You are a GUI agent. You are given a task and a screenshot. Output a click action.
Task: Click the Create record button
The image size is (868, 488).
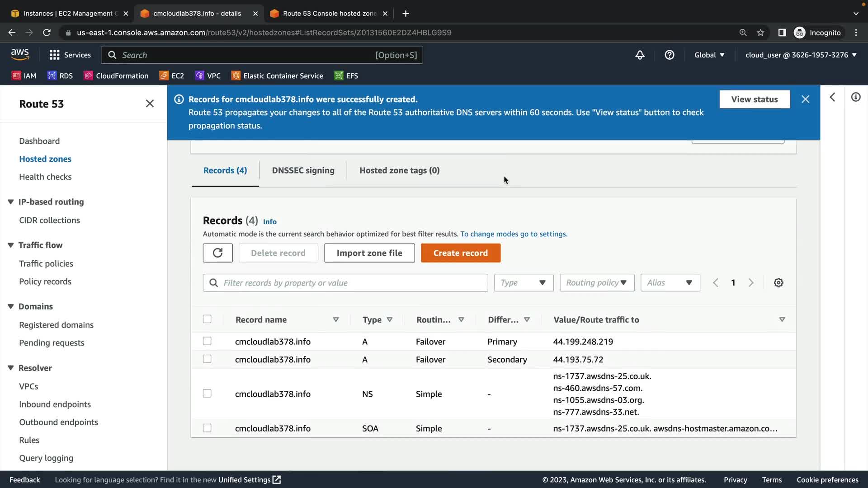460,253
